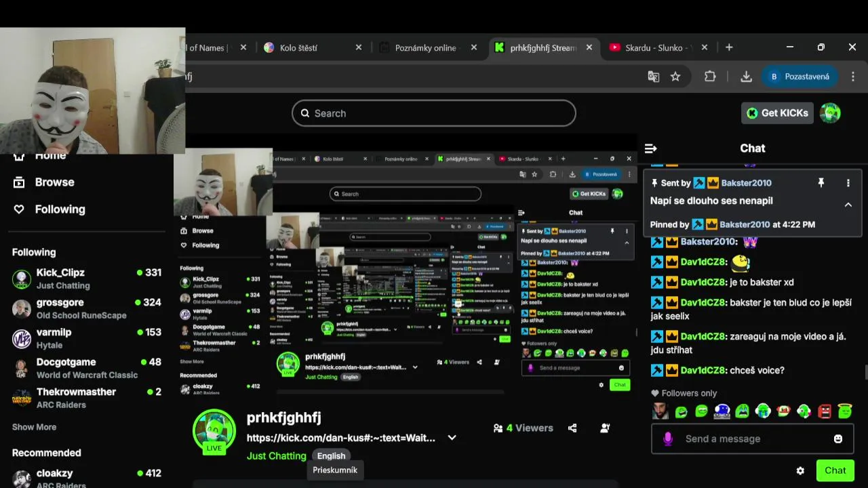Insert the bearded man face emote
868x488 pixels.
(x=660, y=411)
